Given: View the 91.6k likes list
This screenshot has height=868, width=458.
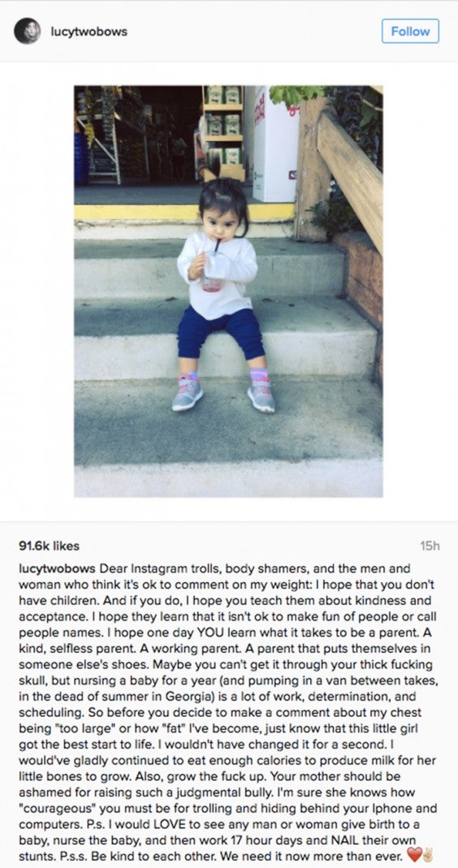Looking at the screenshot, I should [50, 546].
